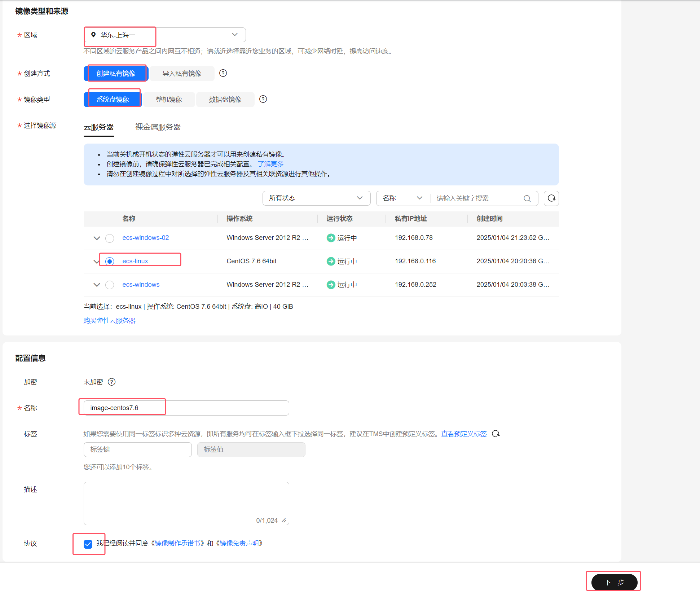This screenshot has height=597, width=700.
Task: Choose 系统盘镜像 image type
Action: coord(113,100)
